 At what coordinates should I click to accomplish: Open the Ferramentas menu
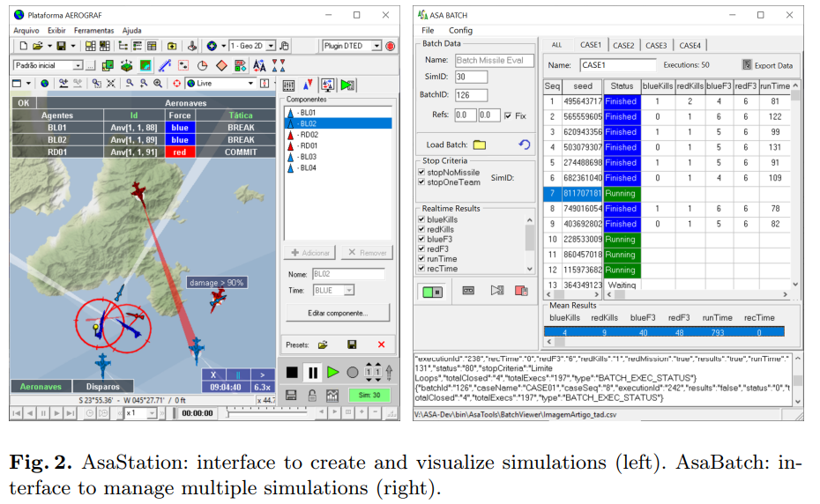[x=93, y=30]
